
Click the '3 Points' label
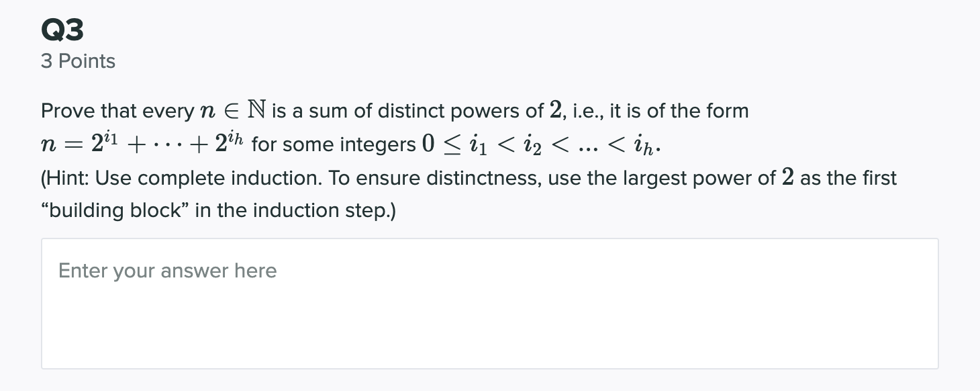(78, 61)
